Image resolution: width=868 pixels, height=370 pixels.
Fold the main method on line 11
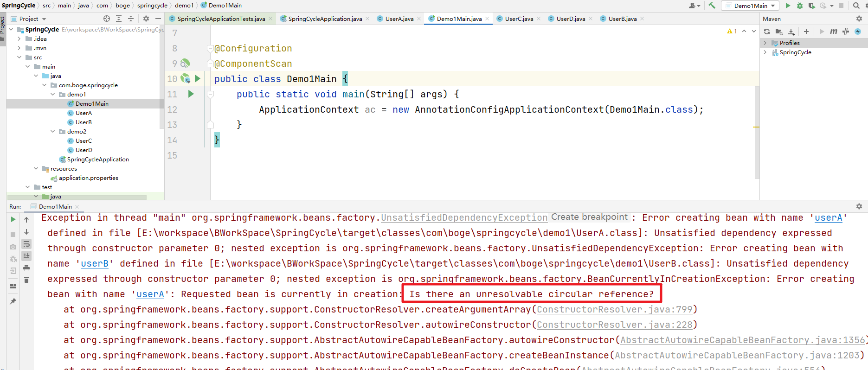(x=210, y=94)
